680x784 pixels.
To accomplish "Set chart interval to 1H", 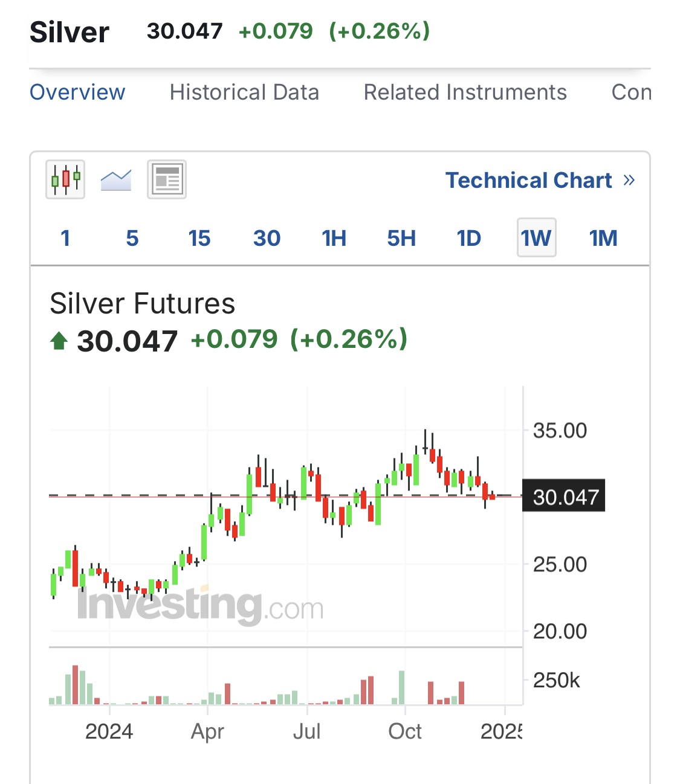I will pos(334,238).
